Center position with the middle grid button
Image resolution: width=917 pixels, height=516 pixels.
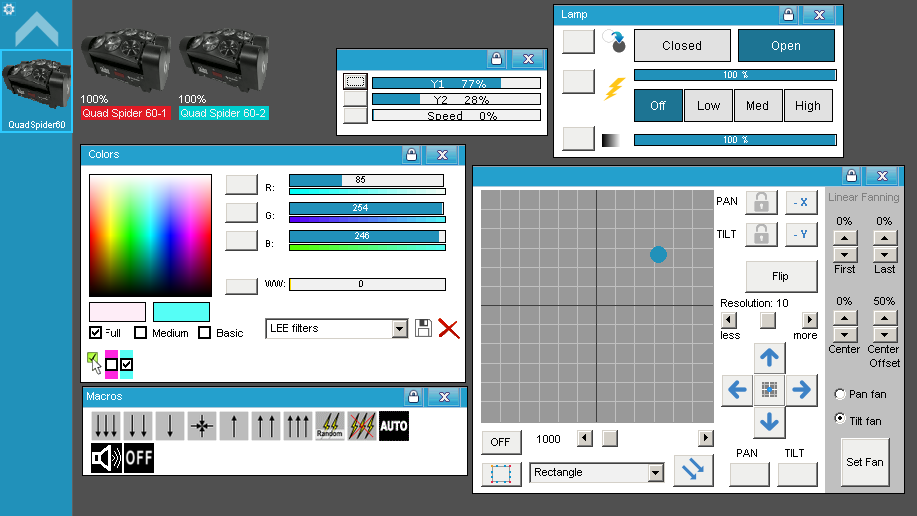pyautogui.click(x=769, y=390)
